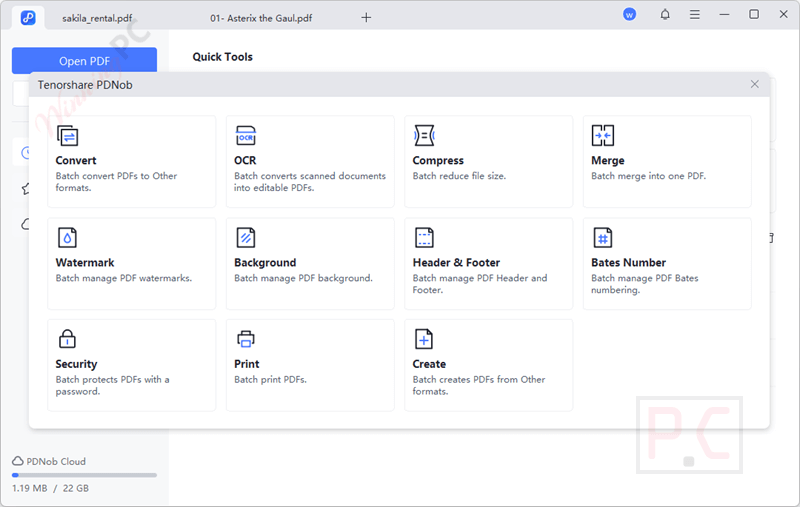
Task: Add a new tab with plus icon
Action: coord(366,18)
